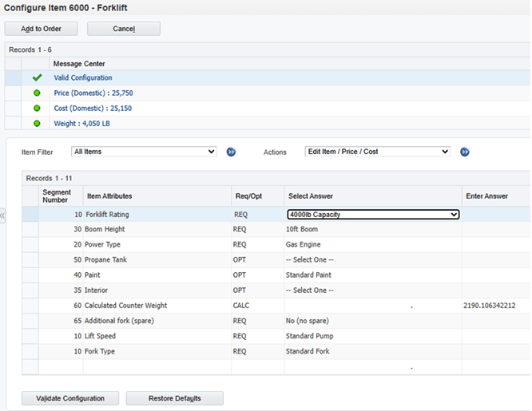
Task: Select the row header for Additional fork (spare)
Action: (30, 321)
